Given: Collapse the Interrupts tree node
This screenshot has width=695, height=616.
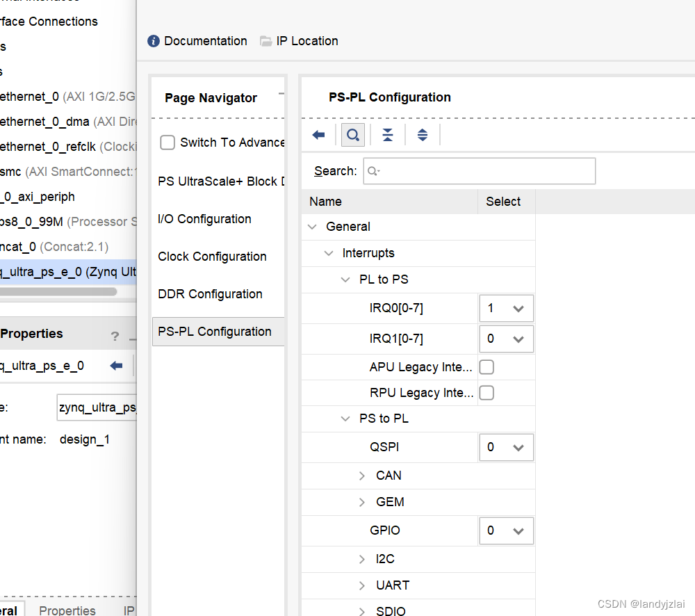Looking at the screenshot, I should click(329, 253).
